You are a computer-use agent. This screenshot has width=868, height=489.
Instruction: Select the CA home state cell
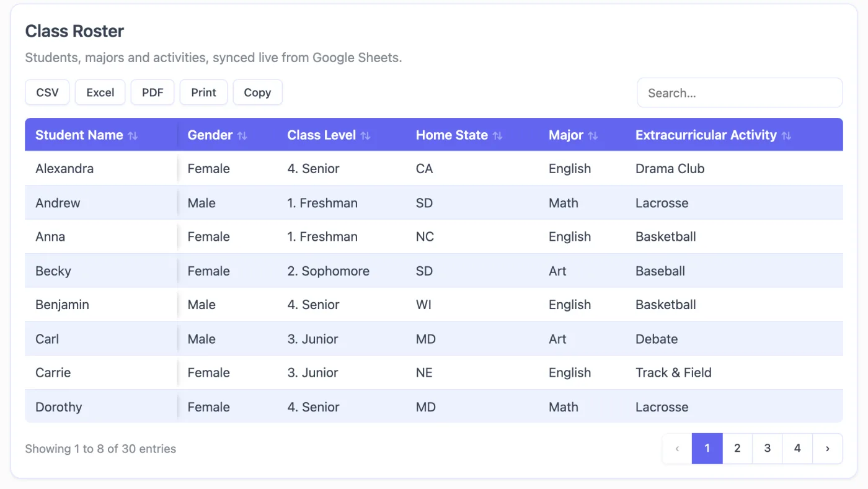click(425, 169)
